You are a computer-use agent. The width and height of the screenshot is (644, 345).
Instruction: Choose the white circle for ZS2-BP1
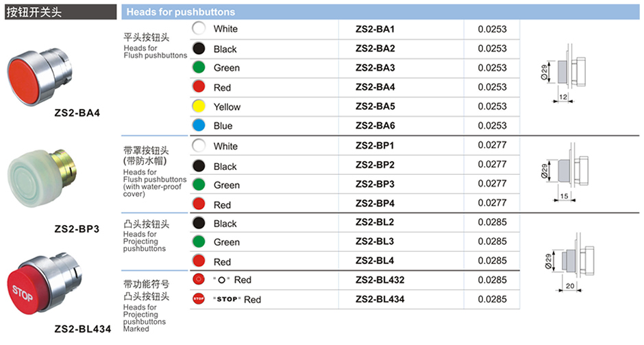(199, 145)
